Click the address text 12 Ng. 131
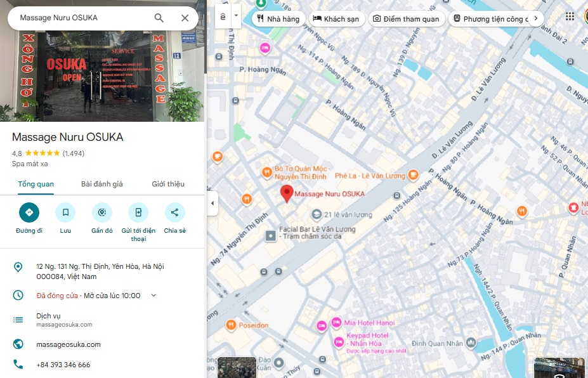This screenshot has height=378, width=588. click(100, 271)
